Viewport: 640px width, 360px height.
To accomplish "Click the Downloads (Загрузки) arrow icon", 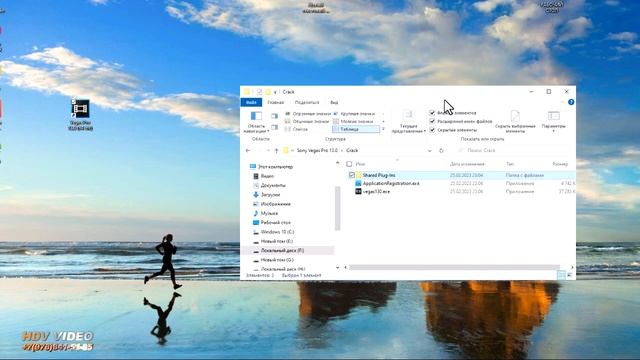I will coord(256,195).
